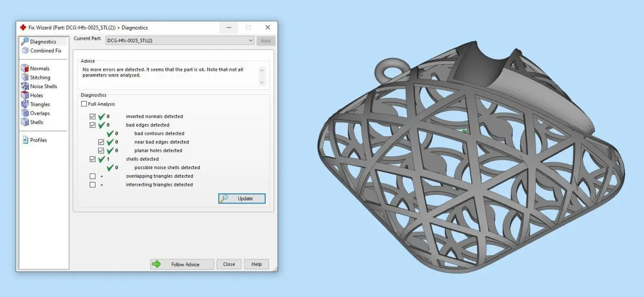644x297 pixels.
Task: Click the Overlaps icon in sidebar
Action: click(25, 113)
